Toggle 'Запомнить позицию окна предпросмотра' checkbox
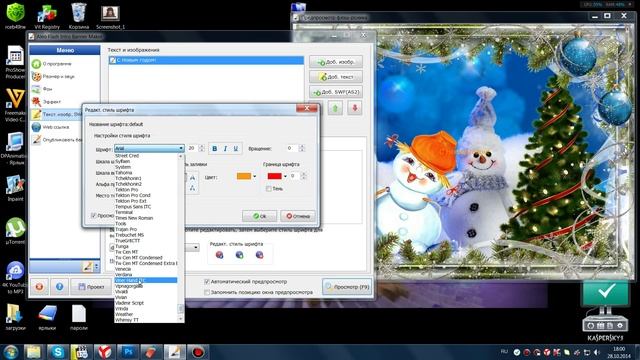Screen dimensions: 640x360 tap(207, 292)
